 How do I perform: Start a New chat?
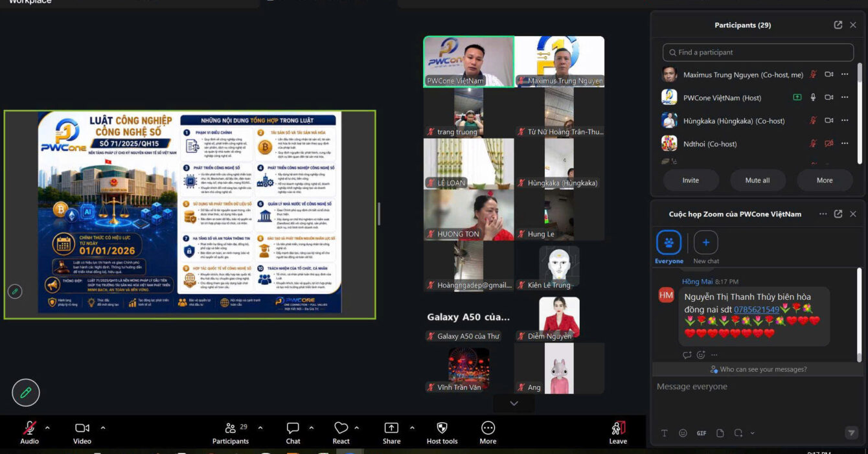click(x=706, y=247)
